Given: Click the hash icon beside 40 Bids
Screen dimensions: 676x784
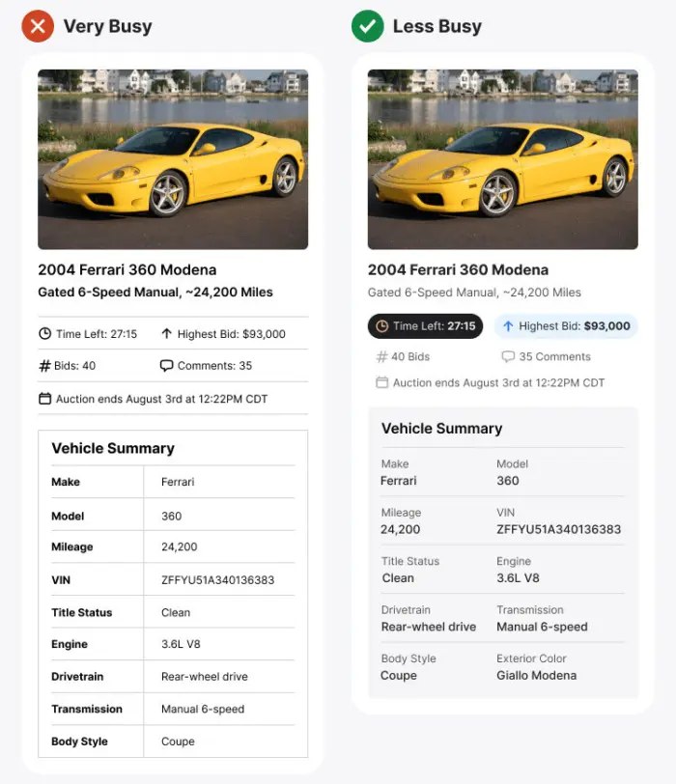Looking at the screenshot, I should 381,356.
